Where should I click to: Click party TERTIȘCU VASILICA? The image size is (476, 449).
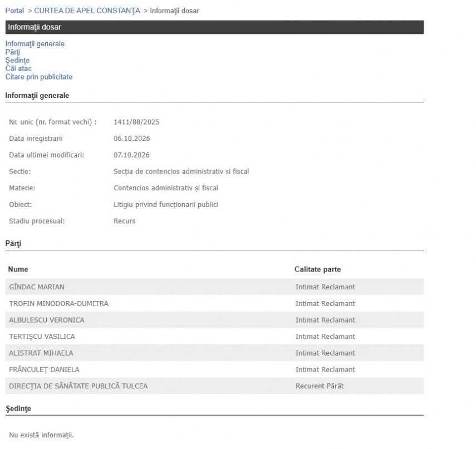(42, 337)
